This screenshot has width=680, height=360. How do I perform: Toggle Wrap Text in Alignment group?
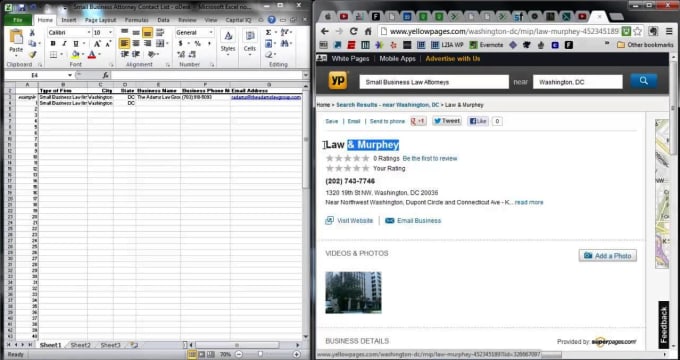coord(160,32)
